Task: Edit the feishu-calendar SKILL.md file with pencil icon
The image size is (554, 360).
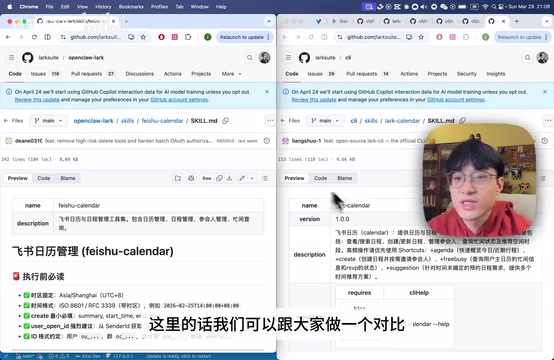Action: 242,178
